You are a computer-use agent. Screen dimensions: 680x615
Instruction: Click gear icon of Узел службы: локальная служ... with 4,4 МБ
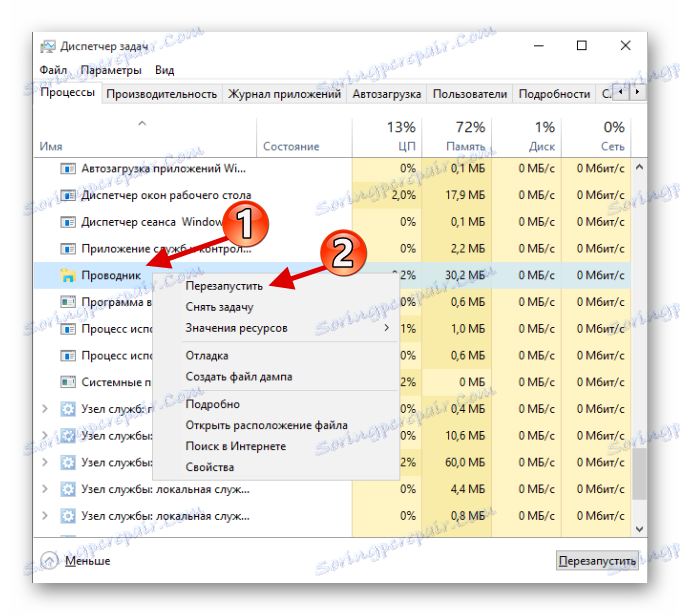click(x=68, y=489)
